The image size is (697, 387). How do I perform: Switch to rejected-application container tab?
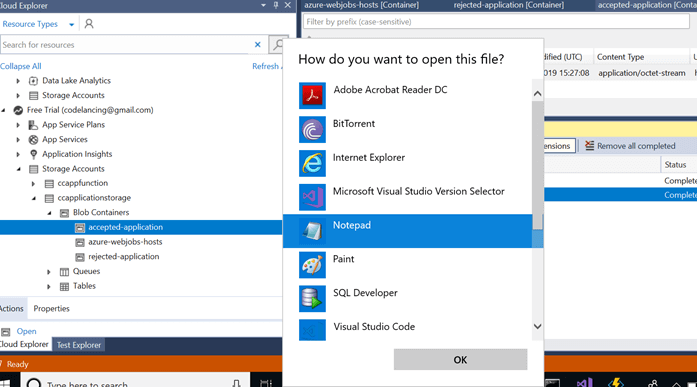tap(509, 5)
